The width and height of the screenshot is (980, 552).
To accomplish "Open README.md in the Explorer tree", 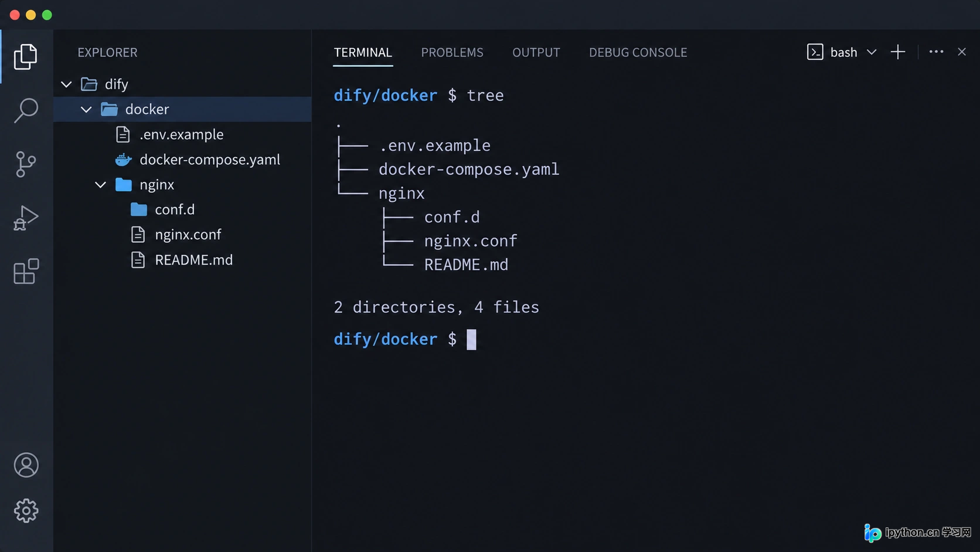I will pyautogui.click(x=193, y=260).
